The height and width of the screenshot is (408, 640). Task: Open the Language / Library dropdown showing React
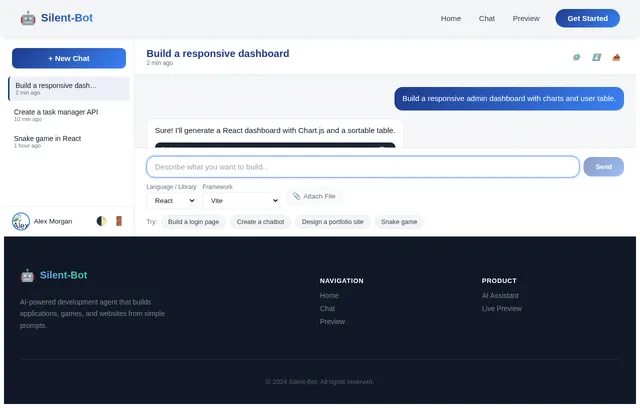coord(172,201)
